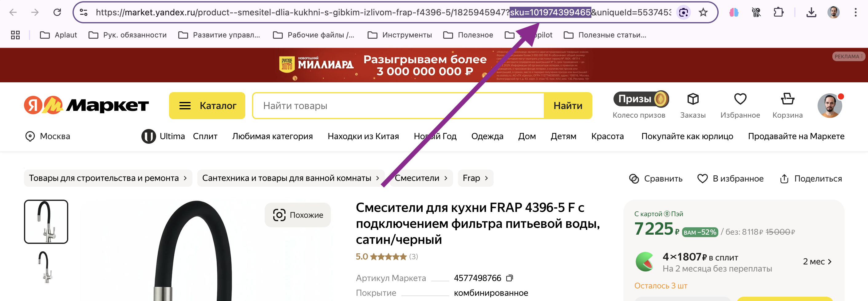Open the pink-blue brain extension icon
This screenshot has height=301, width=868.
tap(734, 13)
